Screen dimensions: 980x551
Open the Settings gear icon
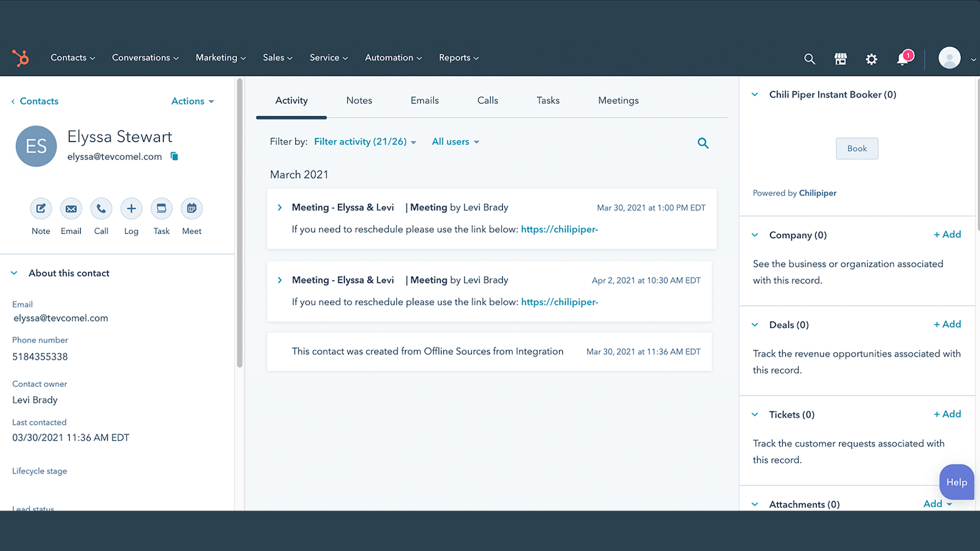[x=872, y=59]
